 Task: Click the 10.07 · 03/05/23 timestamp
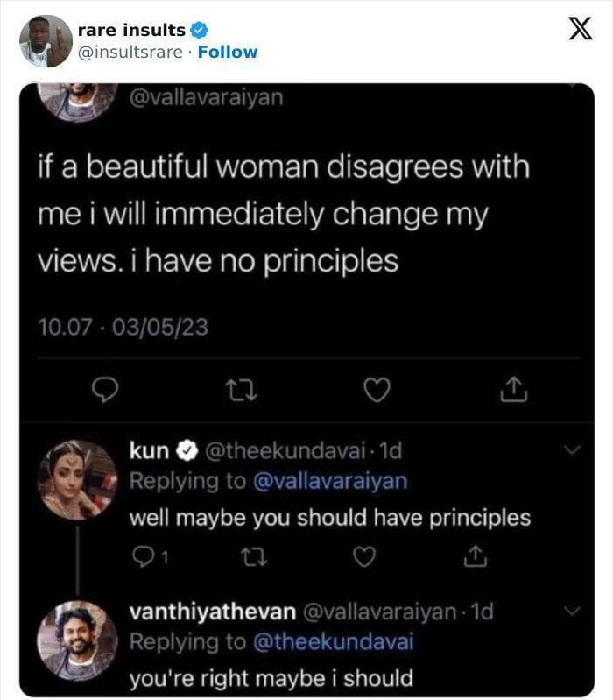pos(123,328)
